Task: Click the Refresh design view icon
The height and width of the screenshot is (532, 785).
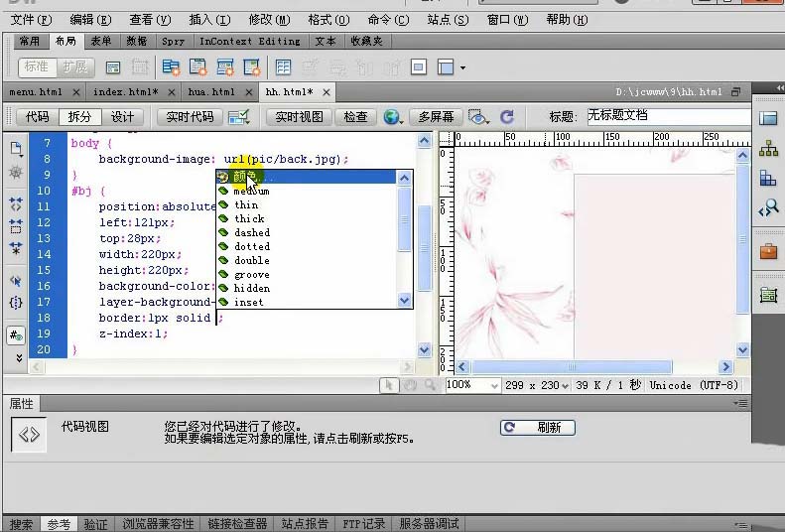Action: [x=507, y=117]
